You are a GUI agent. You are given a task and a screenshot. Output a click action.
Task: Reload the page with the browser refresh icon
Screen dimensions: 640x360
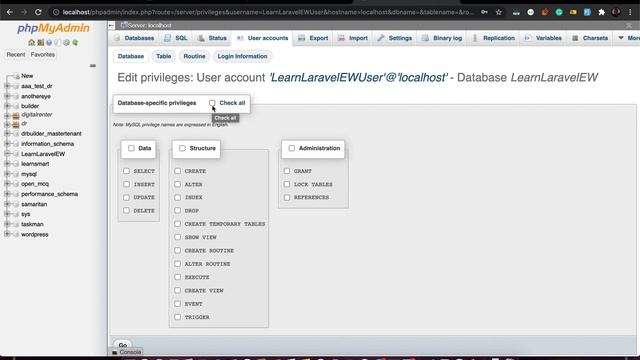click(x=38, y=12)
